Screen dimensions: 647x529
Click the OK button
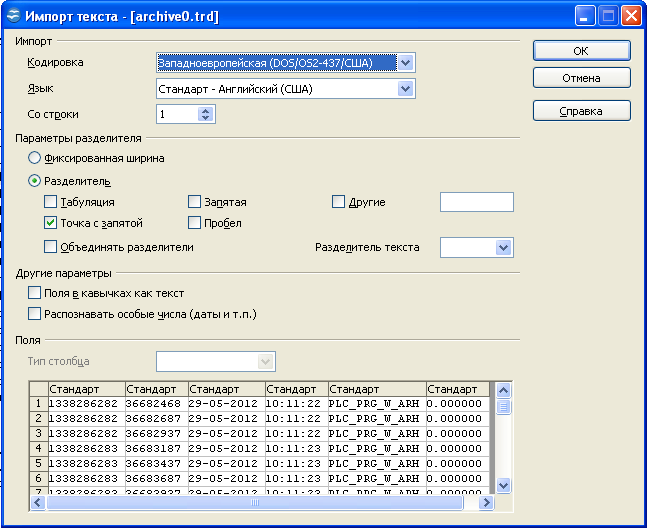(582, 51)
